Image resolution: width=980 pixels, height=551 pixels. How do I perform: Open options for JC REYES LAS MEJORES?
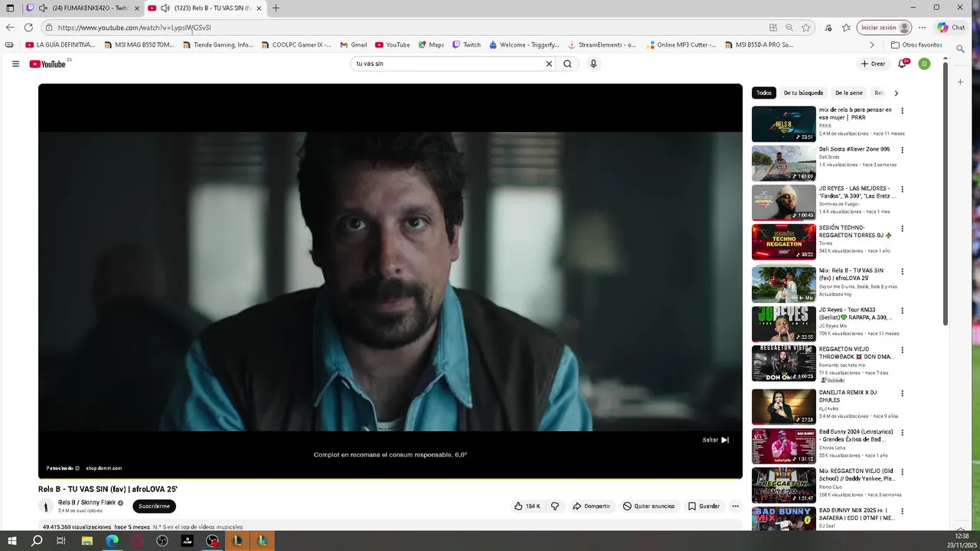902,189
